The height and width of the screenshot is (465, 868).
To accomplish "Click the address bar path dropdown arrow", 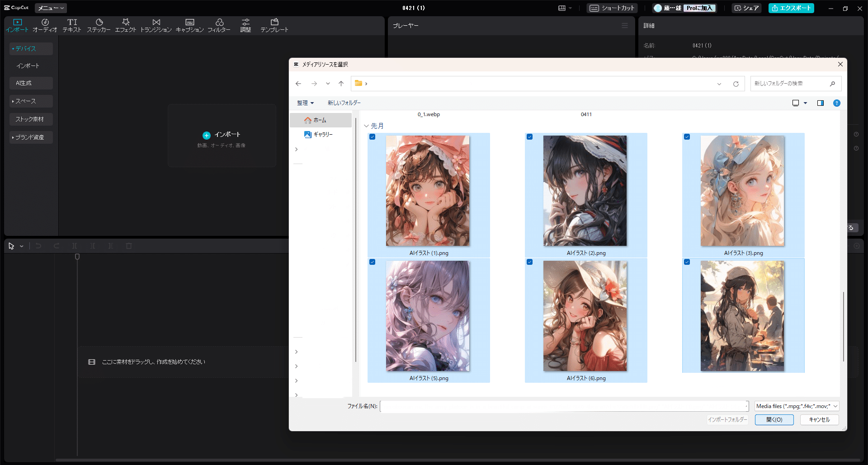I will pos(719,84).
